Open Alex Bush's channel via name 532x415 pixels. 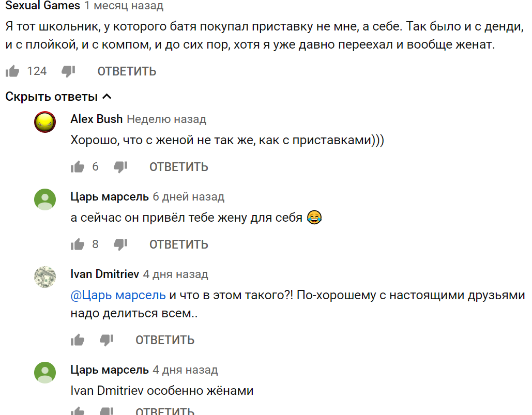pos(97,119)
